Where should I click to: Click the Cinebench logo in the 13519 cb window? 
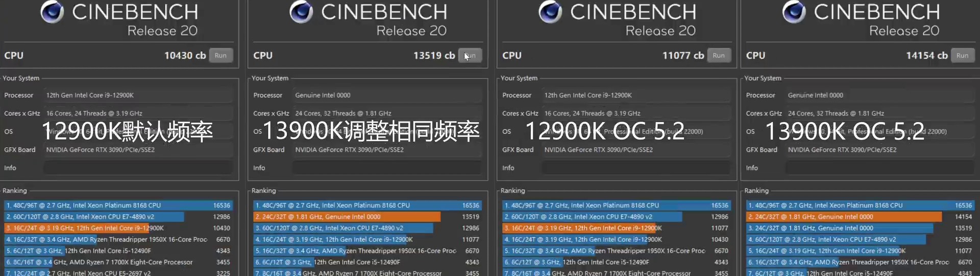pyautogui.click(x=301, y=11)
